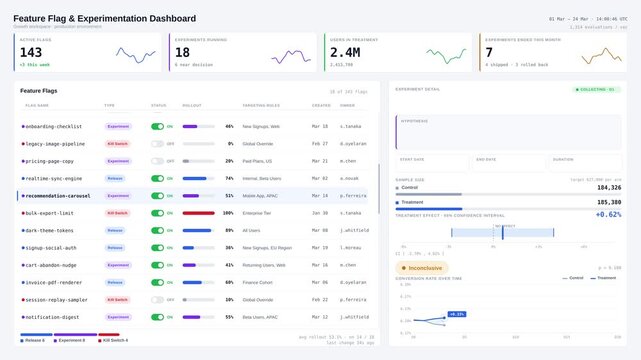This screenshot has height=360, width=641.
Task: Click the Control legend entry above conversion chart
Action: (573, 278)
